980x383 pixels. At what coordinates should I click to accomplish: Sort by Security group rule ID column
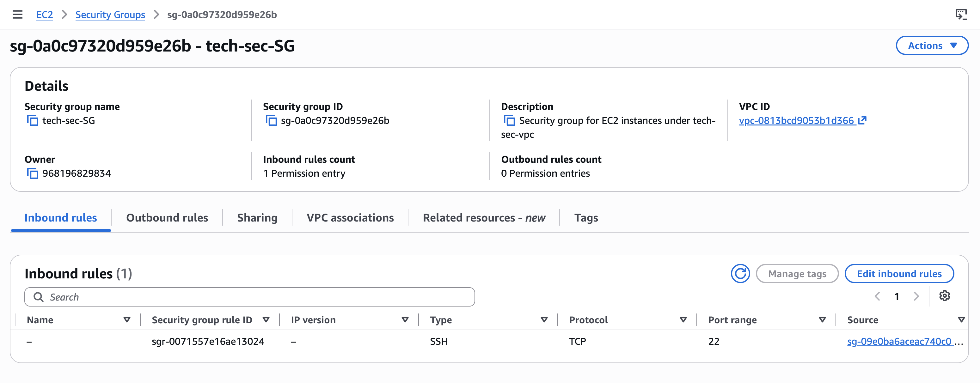coord(266,320)
